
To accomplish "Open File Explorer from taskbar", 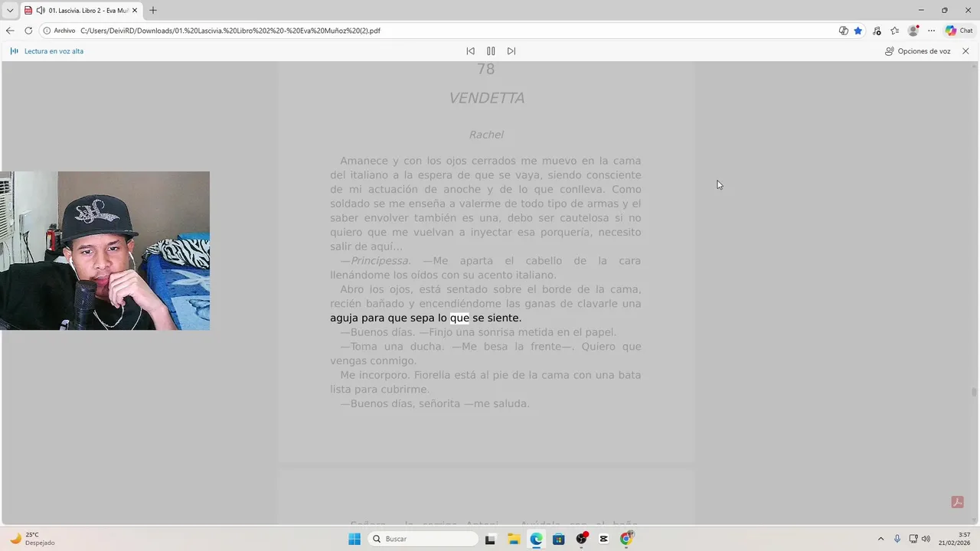I will pyautogui.click(x=514, y=539).
